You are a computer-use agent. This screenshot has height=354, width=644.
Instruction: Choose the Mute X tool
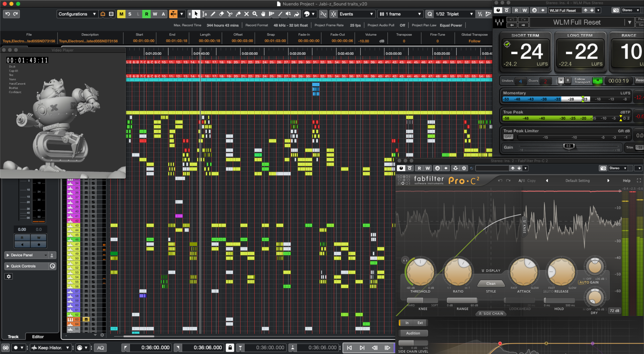[247, 14]
